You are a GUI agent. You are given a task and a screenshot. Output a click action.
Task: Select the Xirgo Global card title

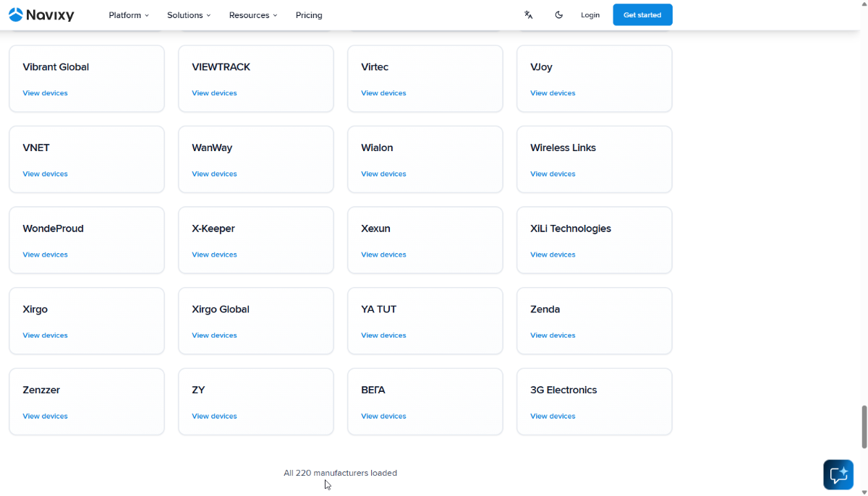click(x=221, y=309)
